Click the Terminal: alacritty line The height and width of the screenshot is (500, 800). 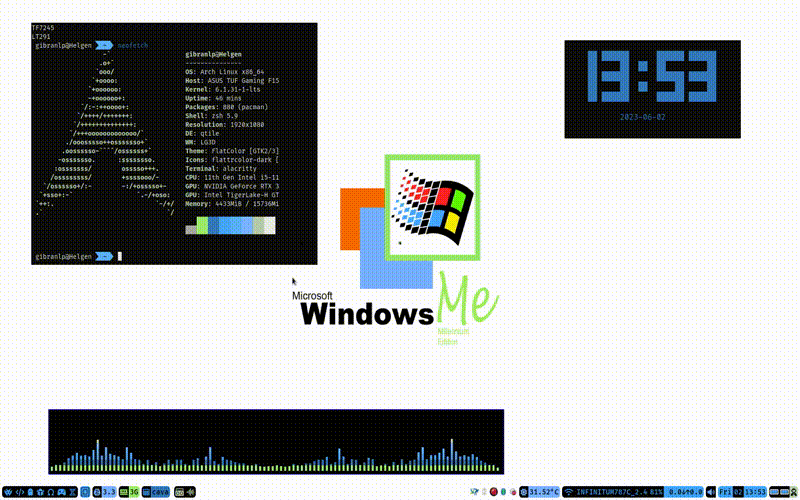coord(221,168)
